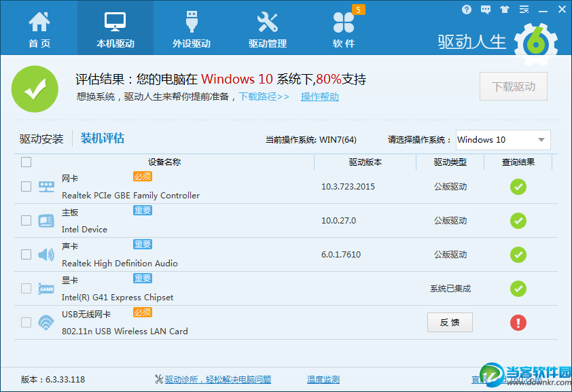The width and height of the screenshot is (572, 392).
Task: Open 驱动诊所，轻松解决电脑问题 link
Action: coord(218,380)
